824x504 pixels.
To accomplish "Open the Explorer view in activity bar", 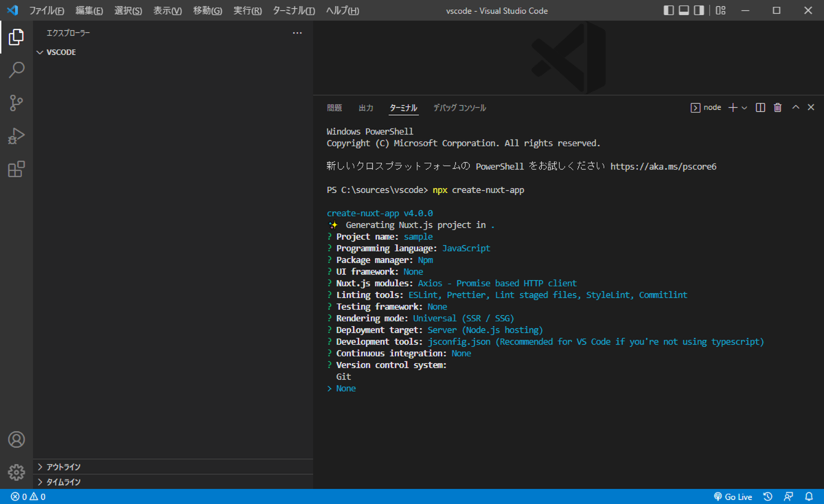I will click(x=16, y=37).
